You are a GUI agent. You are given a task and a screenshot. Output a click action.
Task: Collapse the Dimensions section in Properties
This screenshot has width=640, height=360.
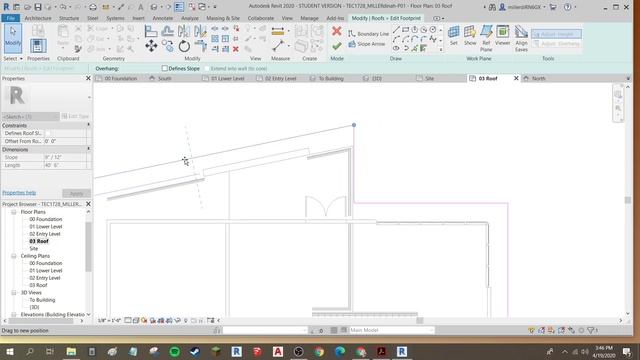tap(89, 149)
